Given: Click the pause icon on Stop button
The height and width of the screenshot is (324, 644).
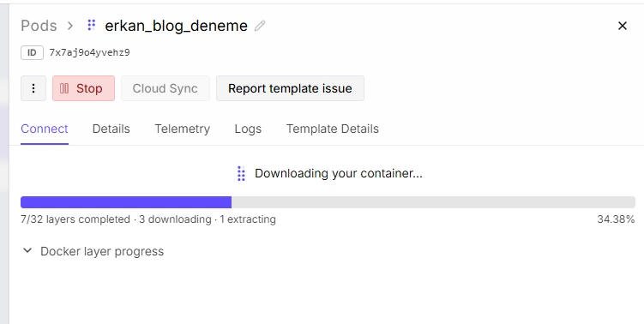Looking at the screenshot, I should pos(64,88).
